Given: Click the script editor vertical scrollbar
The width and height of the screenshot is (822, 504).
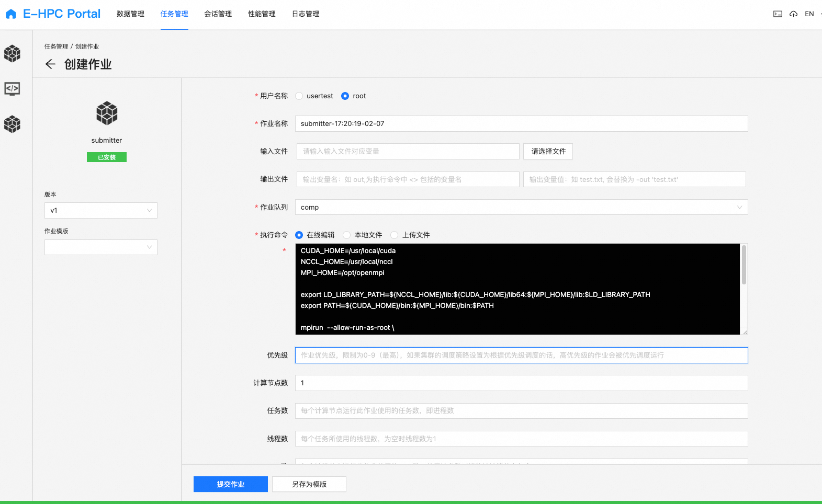Looking at the screenshot, I should click(744, 265).
